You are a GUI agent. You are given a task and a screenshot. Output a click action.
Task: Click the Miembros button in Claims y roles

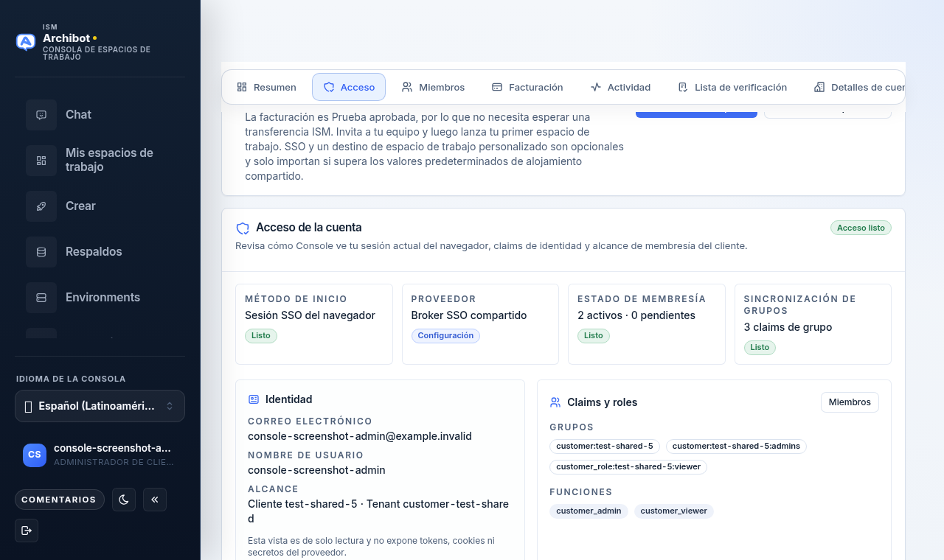(x=850, y=402)
